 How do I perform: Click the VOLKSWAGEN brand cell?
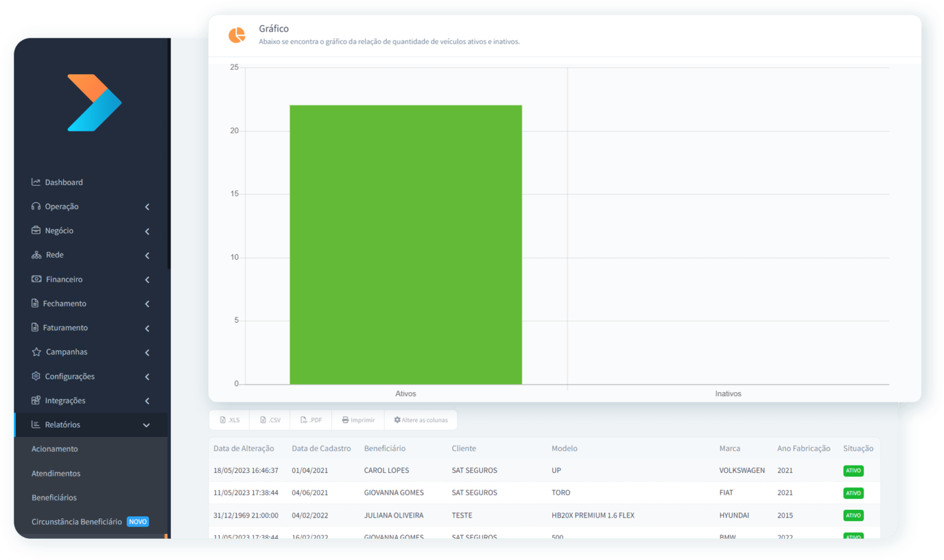click(x=742, y=470)
